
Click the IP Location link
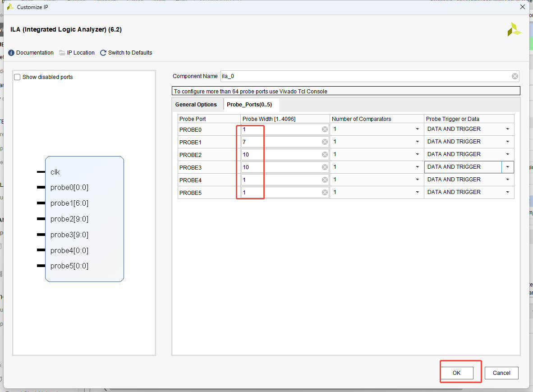(81, 53)
